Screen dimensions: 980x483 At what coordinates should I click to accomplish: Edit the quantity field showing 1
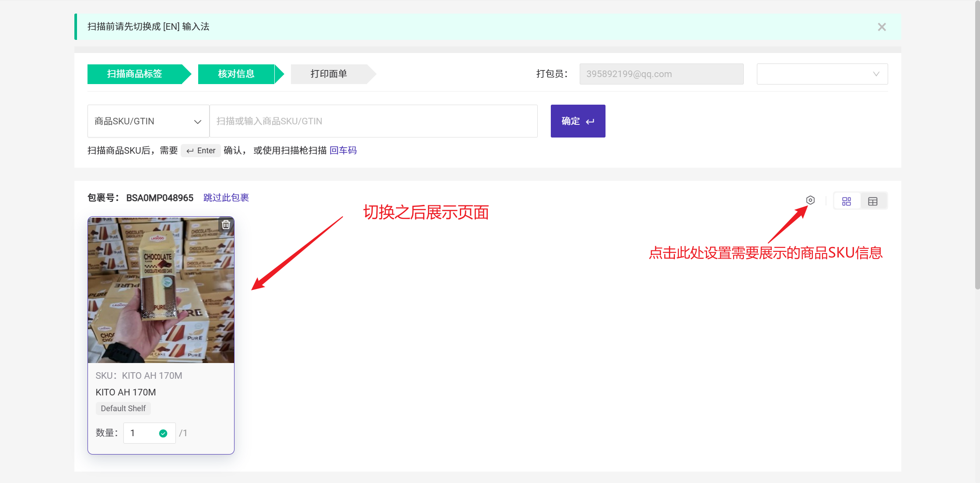pos(150,433)
